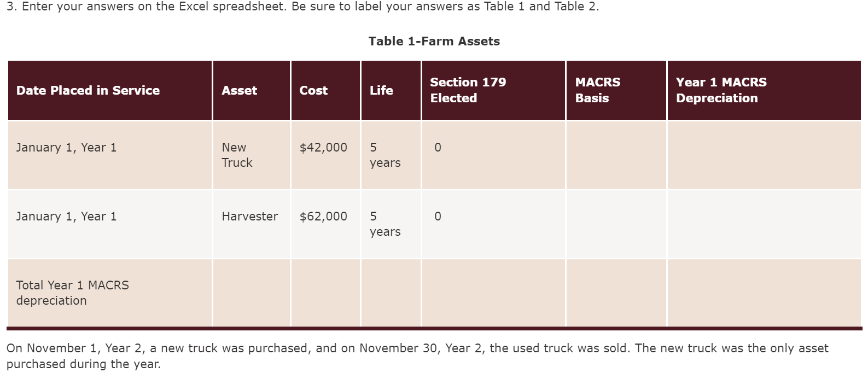Select the New Truck asset cell

coord(252,155)
